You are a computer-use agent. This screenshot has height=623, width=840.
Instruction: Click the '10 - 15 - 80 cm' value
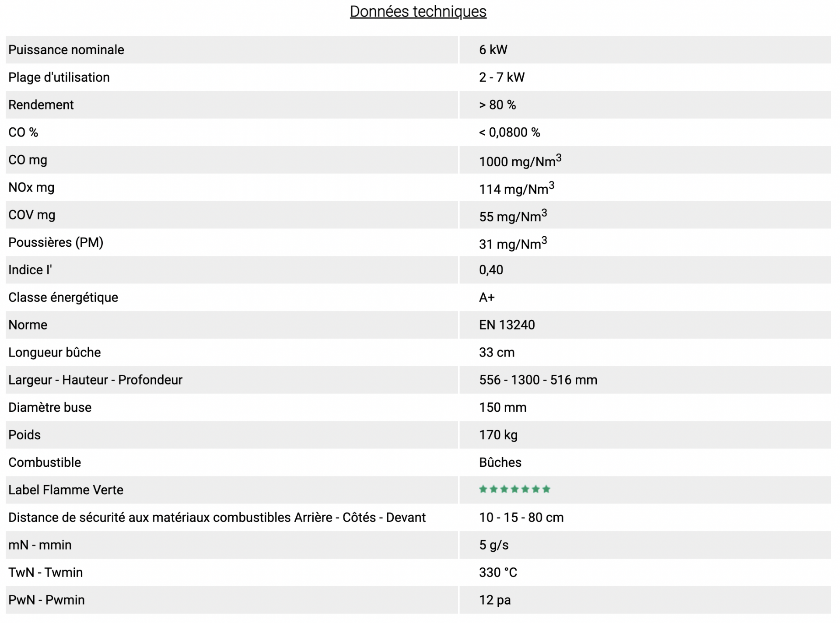coord(521,518)
